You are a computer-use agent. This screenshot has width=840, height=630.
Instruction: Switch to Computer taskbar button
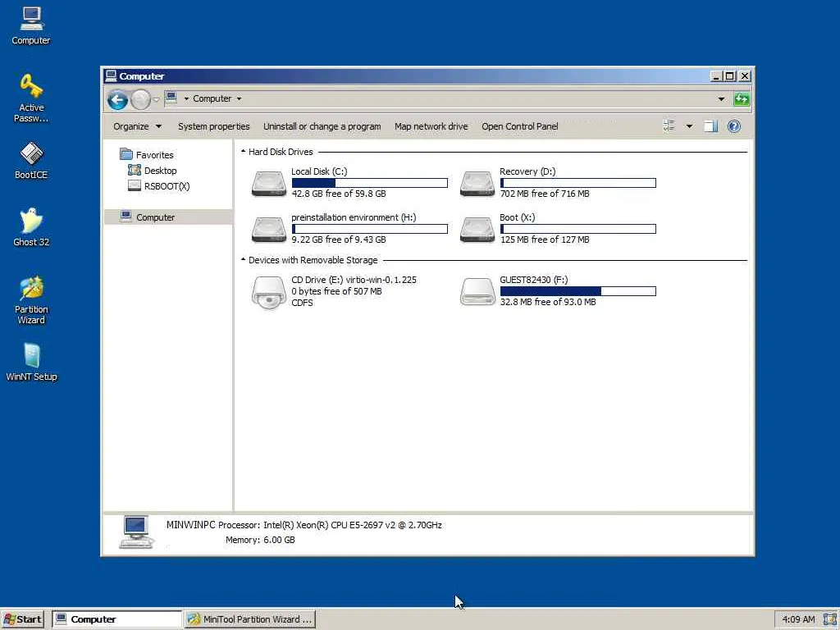116,619
